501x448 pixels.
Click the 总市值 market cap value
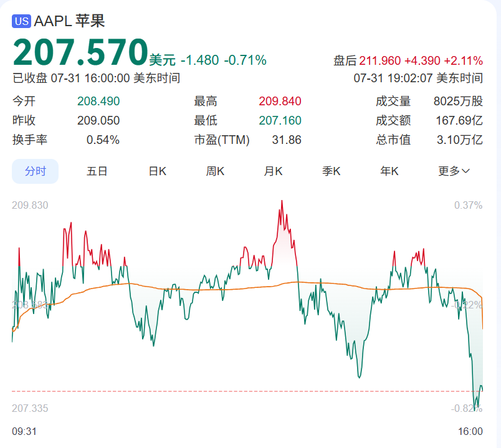[460, 140]
